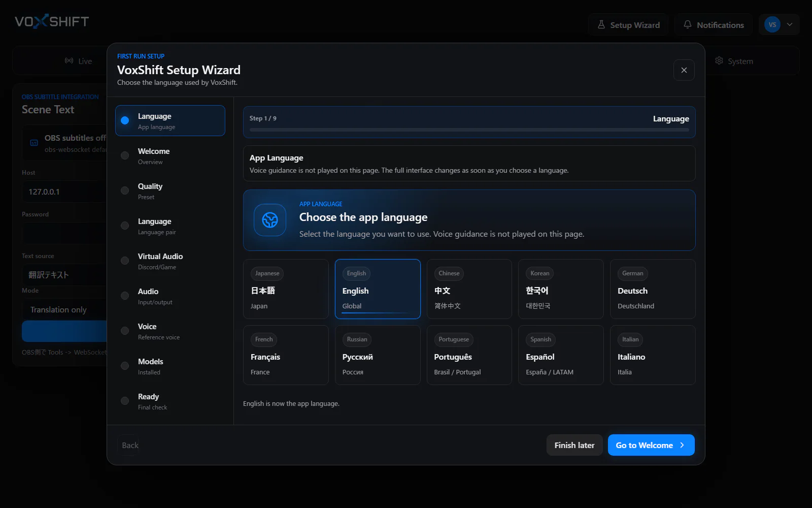Image resolution: width=812 pixels, height=508 pixels.
Task: Choose Korean 한국어 language card
Action: tap(561, 289)
